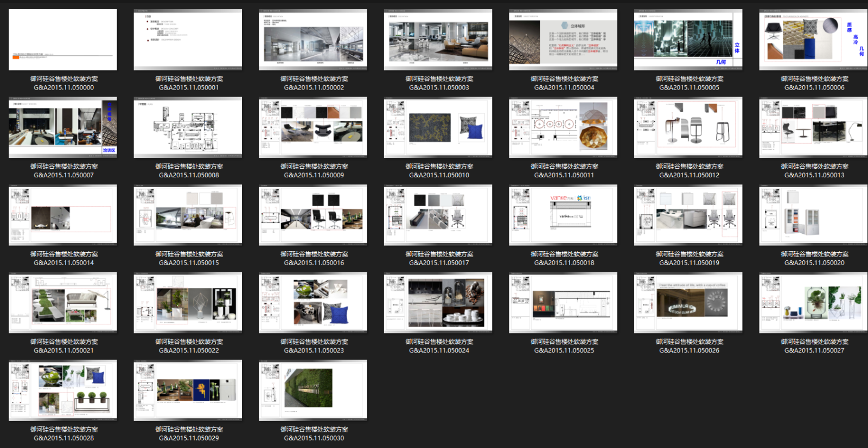Select bar stools thumbnail G&A2015.11.050012
The width and height of the screenshot is (868, 448).
(x=688, y=127)
